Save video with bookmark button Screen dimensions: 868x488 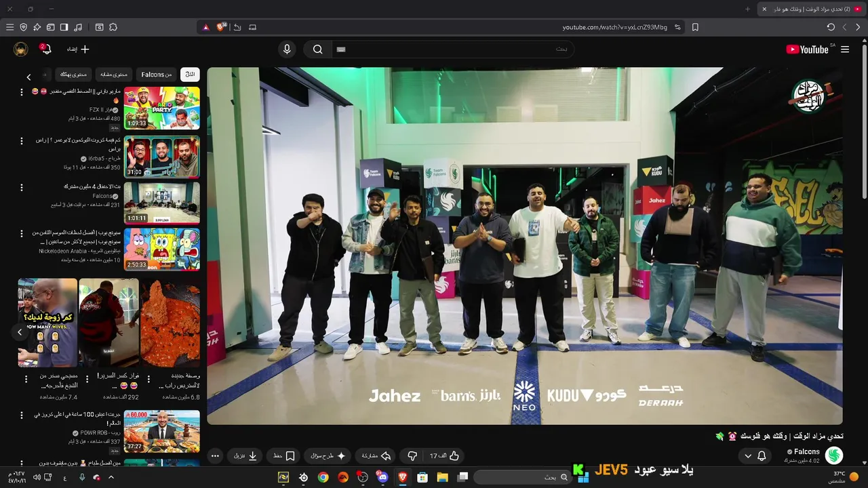tap(284, 456)
